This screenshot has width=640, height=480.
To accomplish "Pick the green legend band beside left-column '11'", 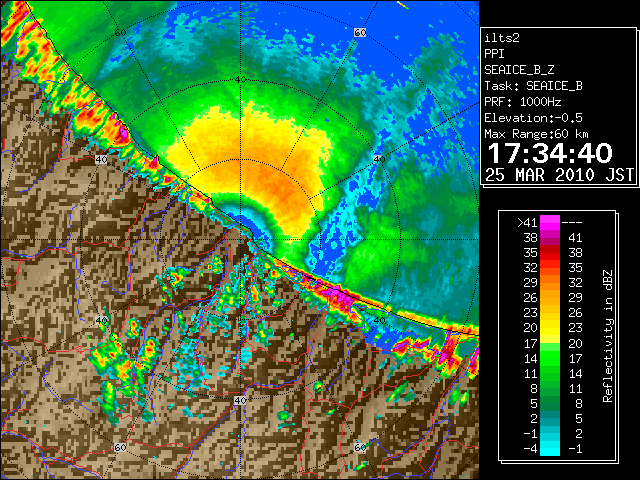I will [550, 373].
